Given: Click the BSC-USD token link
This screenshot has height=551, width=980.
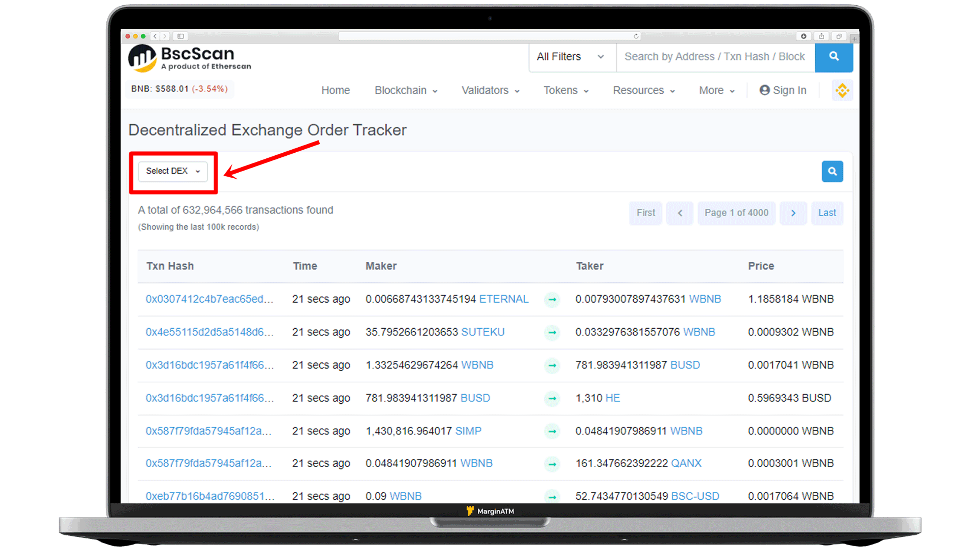Looking at the screenshot, I should pos(695,496).
